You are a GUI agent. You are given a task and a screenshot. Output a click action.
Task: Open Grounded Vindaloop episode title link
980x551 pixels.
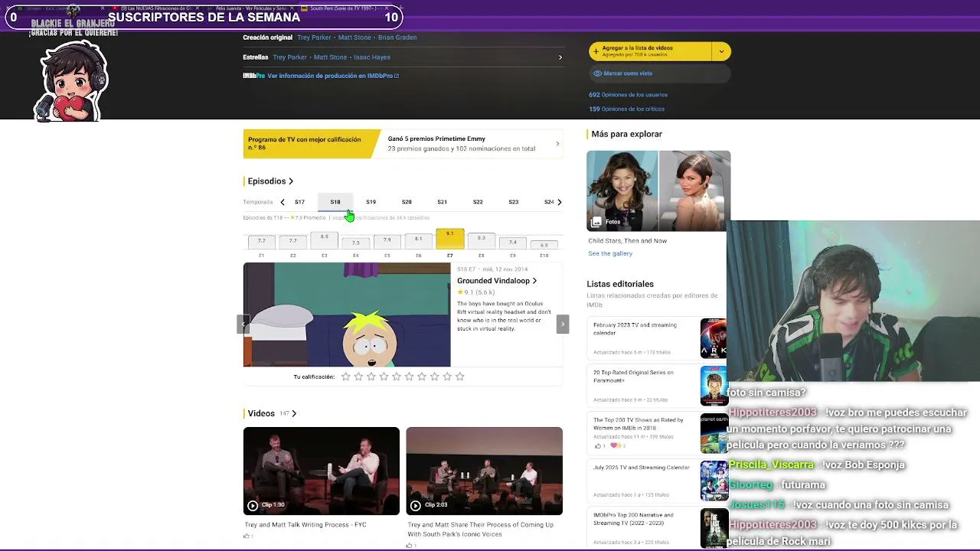(497, 281)
